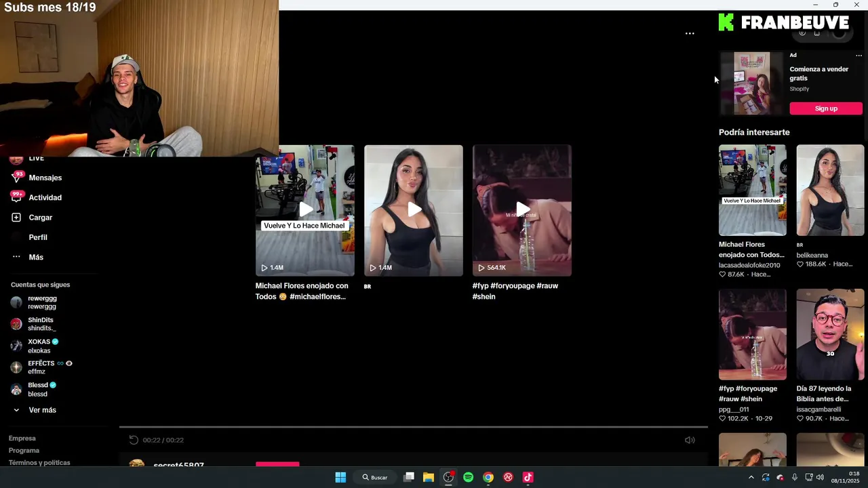Click Cargar label in sidebar
Image resolution: width=868 pixels, height=488 pixels.
tap(41, 218)
